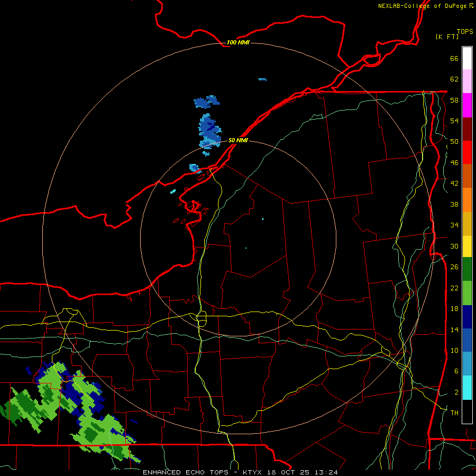
Task: Click the light pink legend swatch
Action: click(467, 81)
